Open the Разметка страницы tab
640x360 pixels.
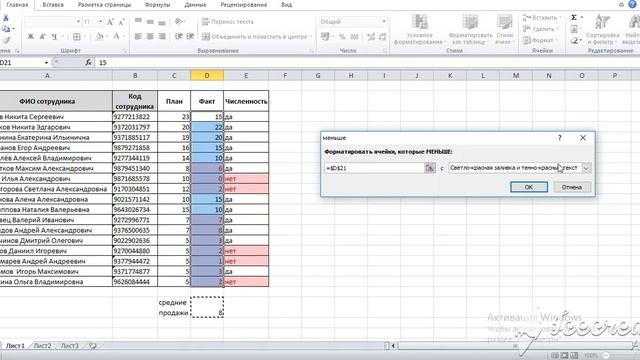(104, 5)
